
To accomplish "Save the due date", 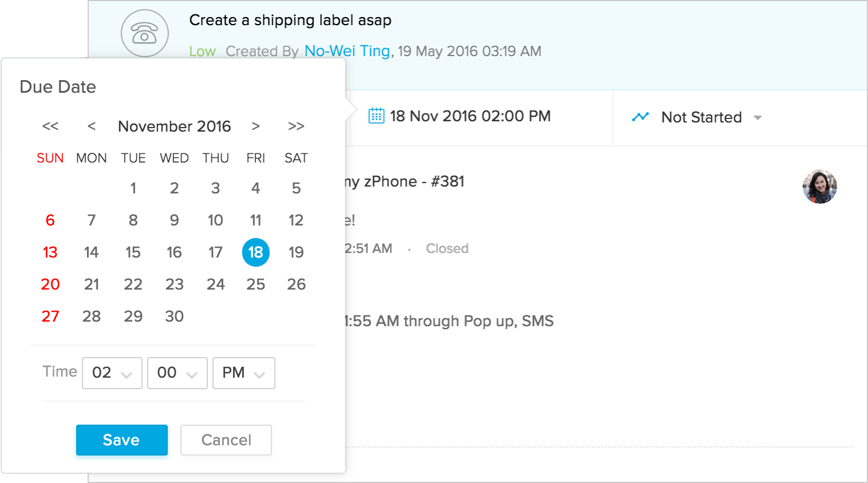I will 122,440.
